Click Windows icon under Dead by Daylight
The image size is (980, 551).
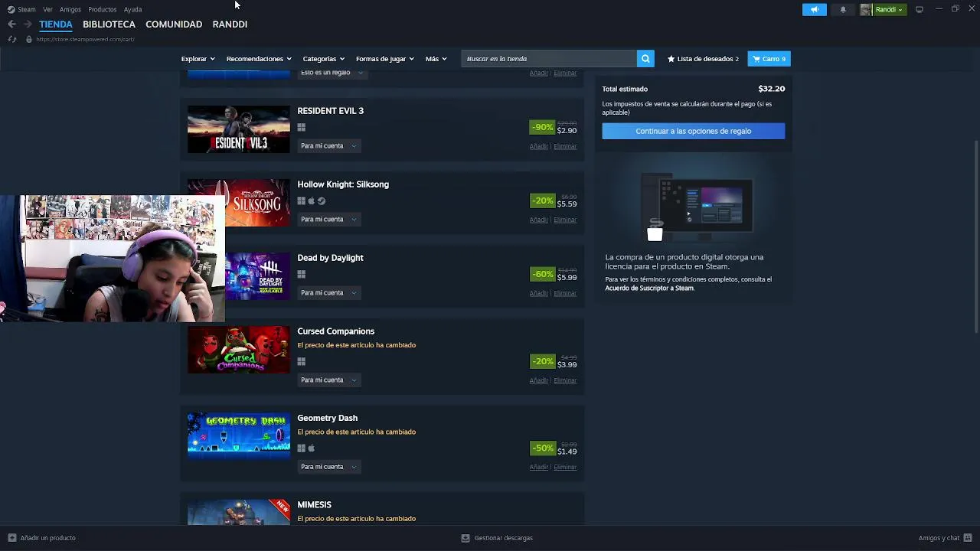pyautogui.click(x=302, y=274)
